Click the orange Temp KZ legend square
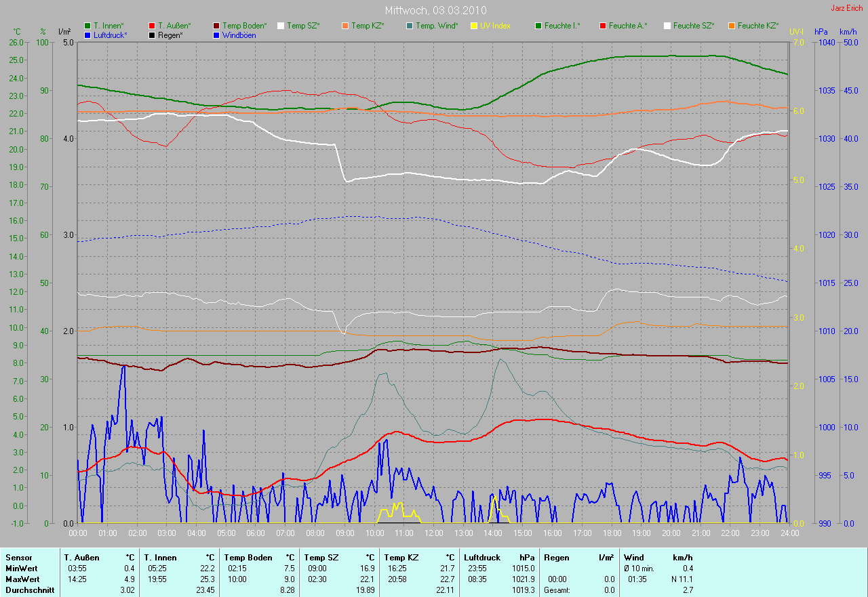The width and height of the screenshot is (868, 597). (x=345, y=26)
